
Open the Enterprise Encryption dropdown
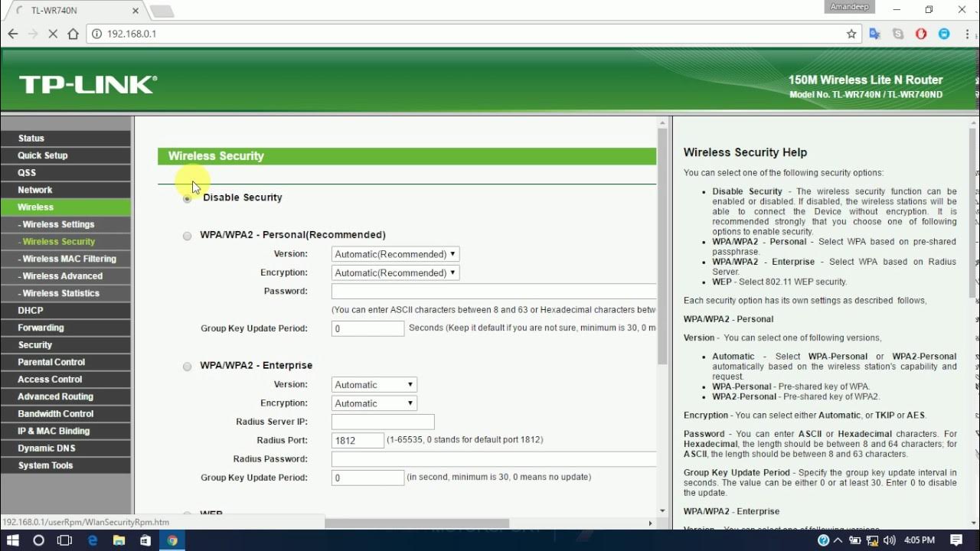tap(374, 403)
